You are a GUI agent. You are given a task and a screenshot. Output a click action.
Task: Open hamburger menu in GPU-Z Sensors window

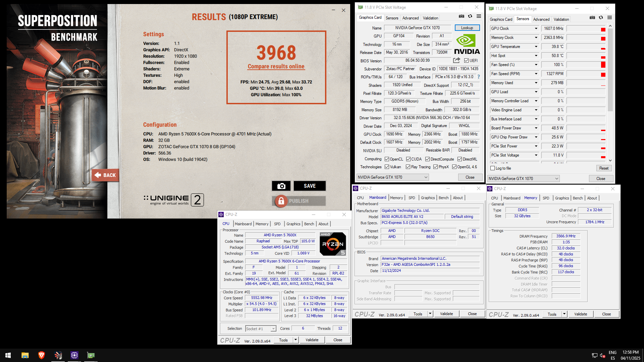coord(609,17)
